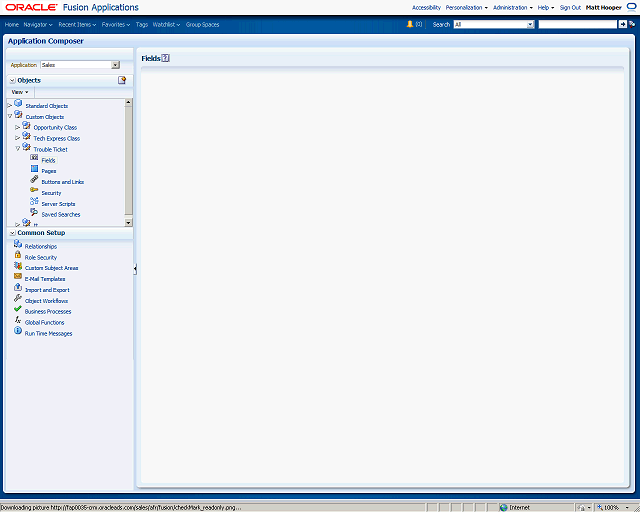The height and width of the screenshot is (512, 640).
Task: Open the Object Workflows link
Action: [x=46, y=301]
